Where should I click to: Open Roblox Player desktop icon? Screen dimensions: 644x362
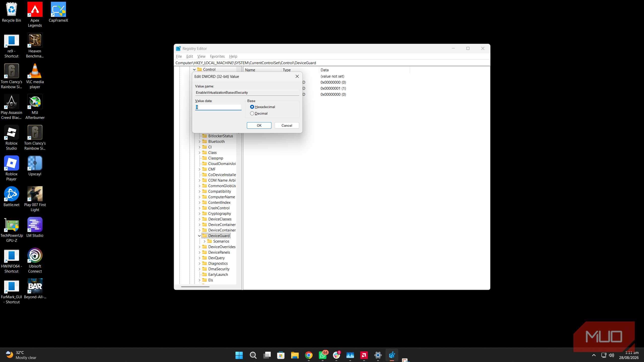coord(11,169)
